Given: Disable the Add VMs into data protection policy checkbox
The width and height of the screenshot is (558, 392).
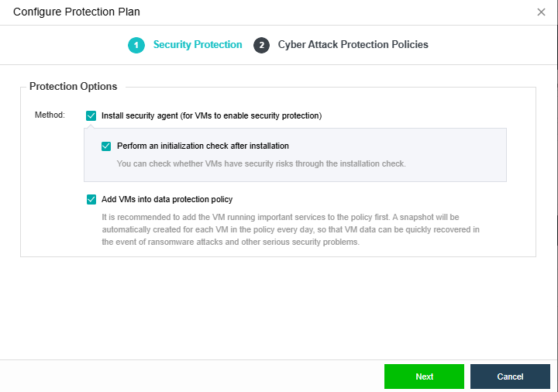Looking at the screenshot, I should pyautogui.click(x=91, y=199).
